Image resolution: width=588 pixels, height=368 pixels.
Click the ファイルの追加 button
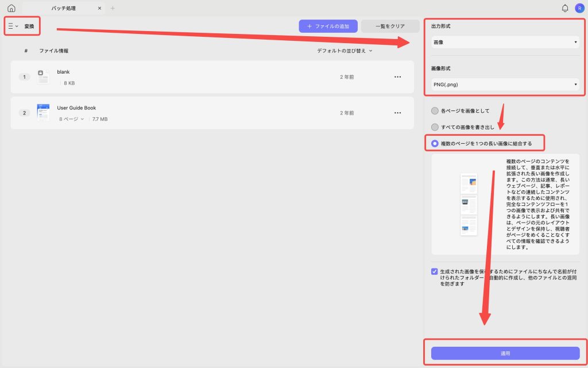[x=328, y=26]
